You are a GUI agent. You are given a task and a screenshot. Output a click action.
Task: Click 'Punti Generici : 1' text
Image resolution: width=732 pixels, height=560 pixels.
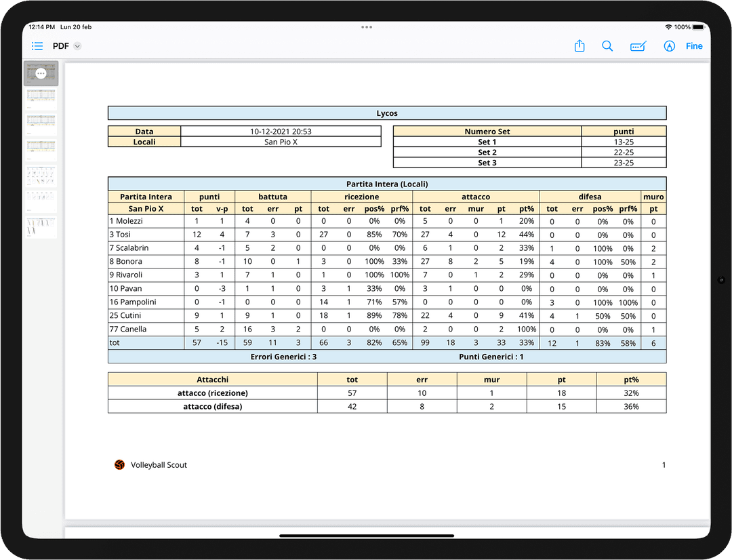[491, 357]
